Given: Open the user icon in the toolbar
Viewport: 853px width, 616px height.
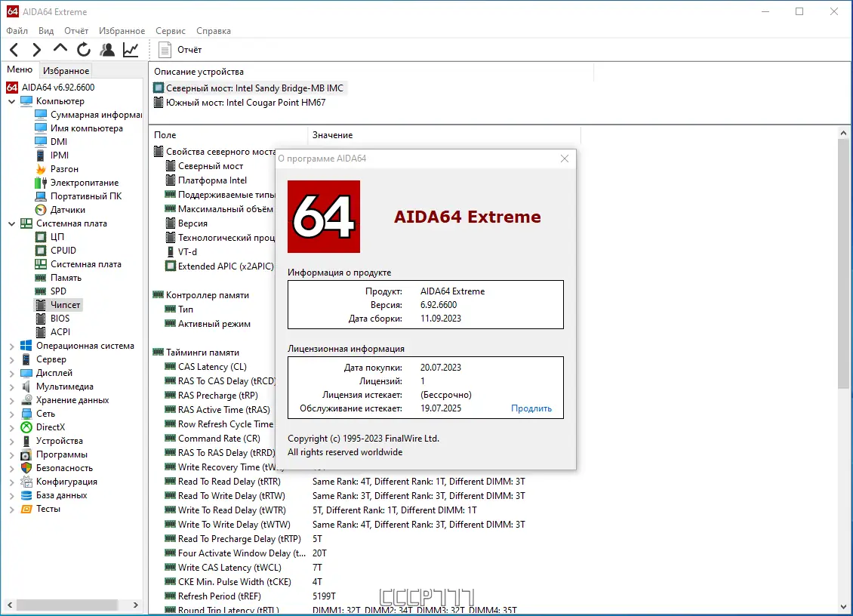Looking at the screenshot, I should point(107,50).
